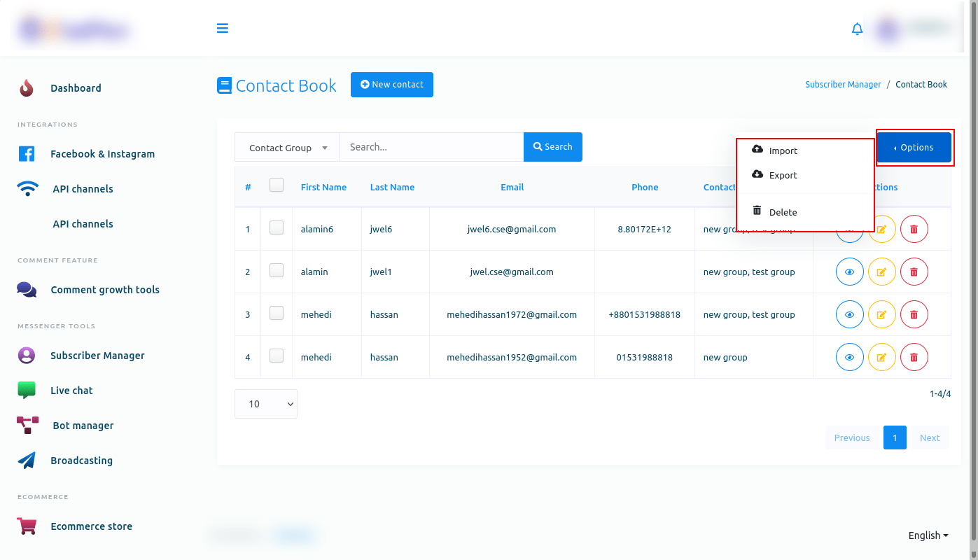The width and height of the screenshot is (978, 560).
Task: Toggle the select-all header checkbox
Action: click(277, 185)
